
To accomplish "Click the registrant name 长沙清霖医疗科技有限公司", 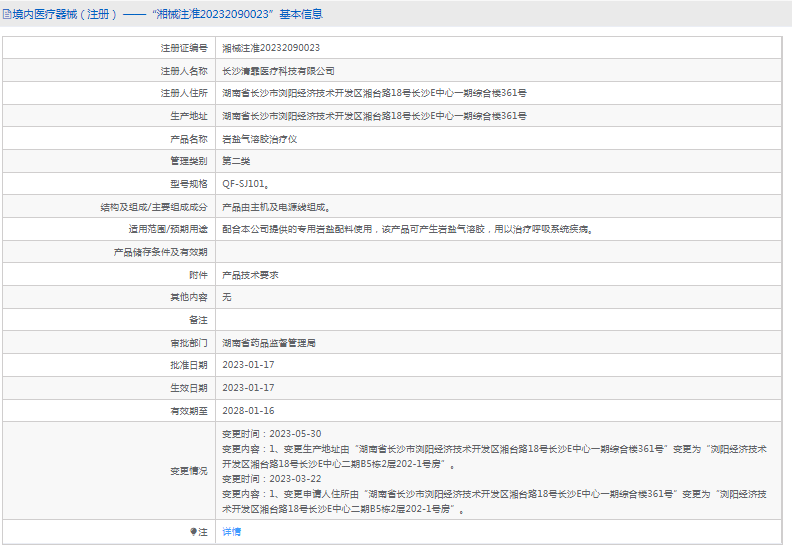I will tap(278, 71).
